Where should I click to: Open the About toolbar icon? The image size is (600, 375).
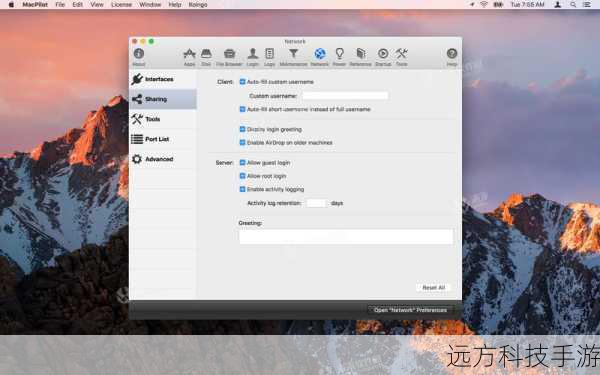point(139,57)
